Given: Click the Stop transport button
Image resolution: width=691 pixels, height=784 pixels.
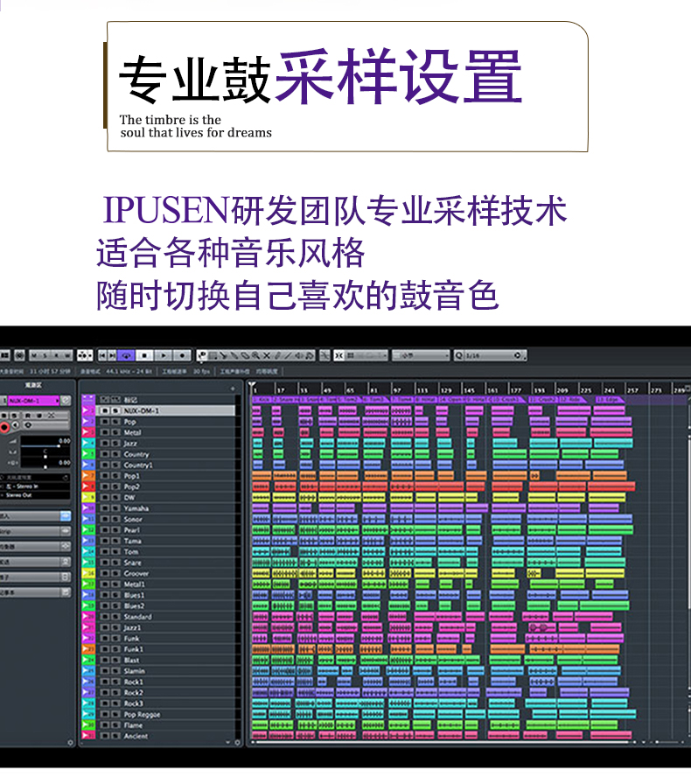Looking at the screenshot, I should point(145,355).
